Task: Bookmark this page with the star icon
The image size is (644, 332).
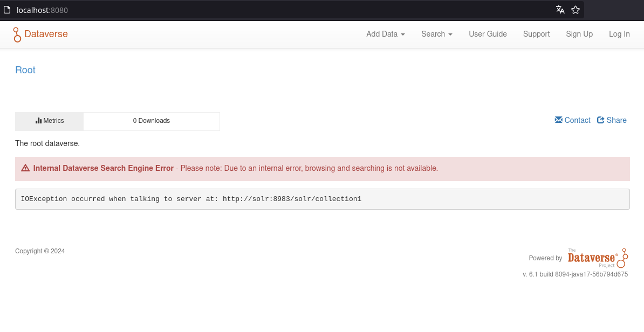Action: [576, 10]
